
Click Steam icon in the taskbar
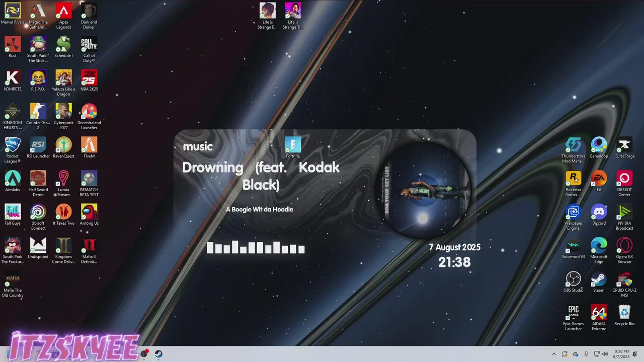point(158,354)
